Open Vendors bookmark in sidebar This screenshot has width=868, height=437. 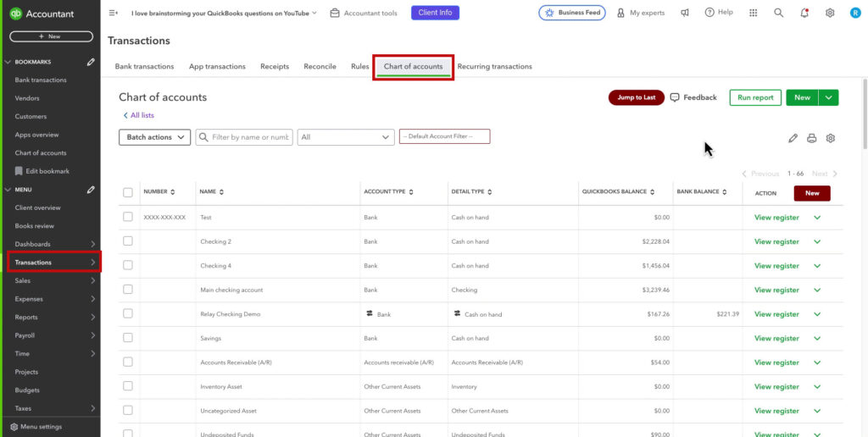point(27,98)
